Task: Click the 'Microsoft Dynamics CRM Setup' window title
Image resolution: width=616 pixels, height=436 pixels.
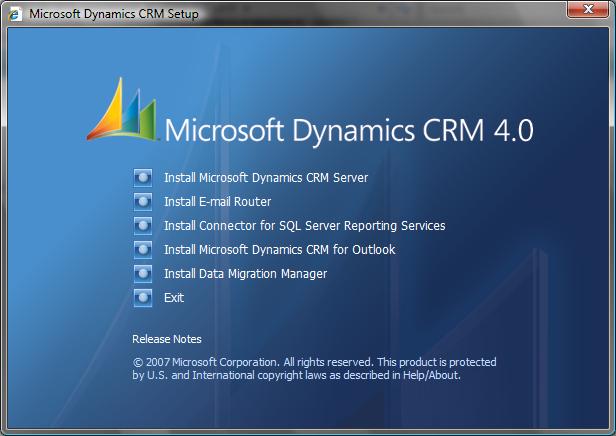Action: point(114,14)
